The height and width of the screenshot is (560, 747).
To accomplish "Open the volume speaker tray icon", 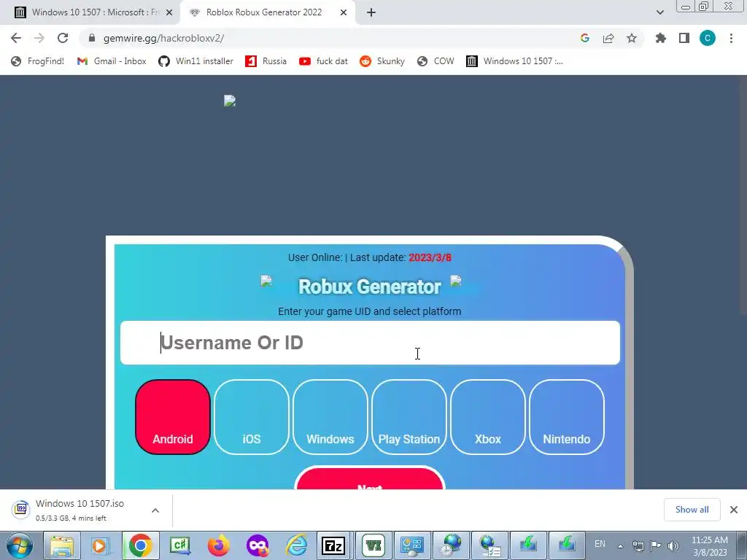I will [673, 546].
